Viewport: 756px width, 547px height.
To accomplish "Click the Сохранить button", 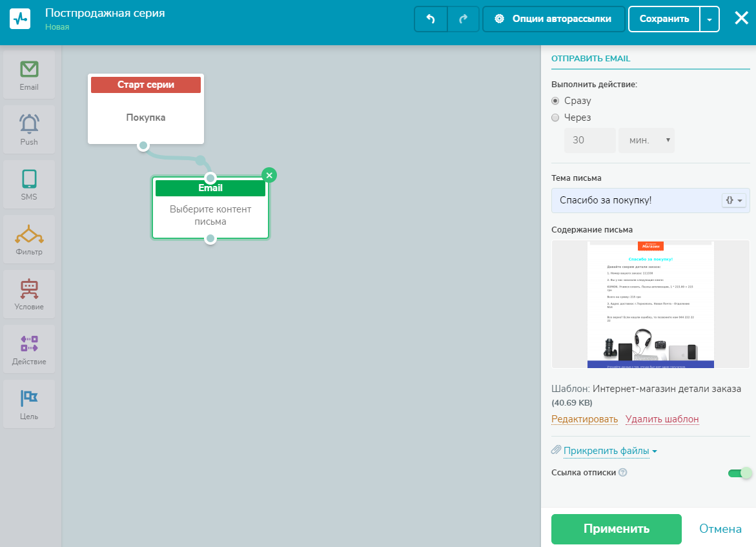I will coord(664,19).
